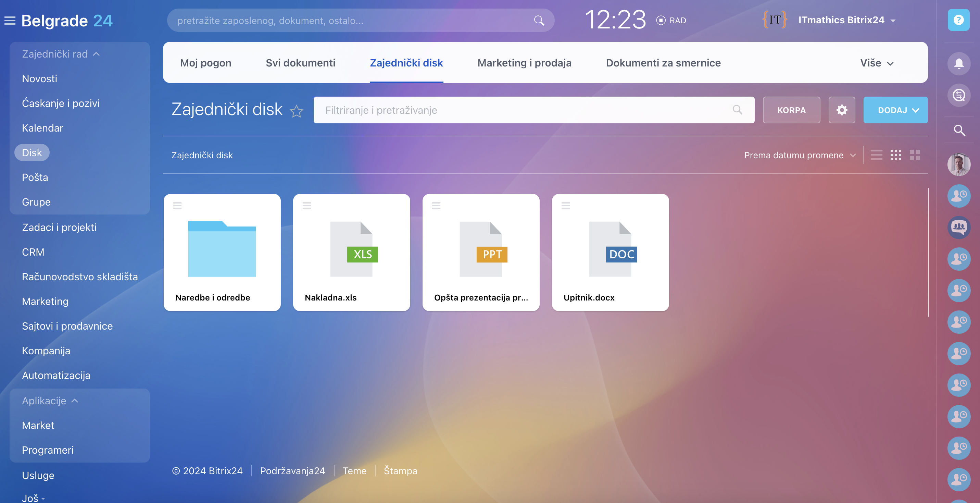This screenshot has width=980, height=503.
Task: Collapse the Zajednički rad section
Action: [61, 54]
